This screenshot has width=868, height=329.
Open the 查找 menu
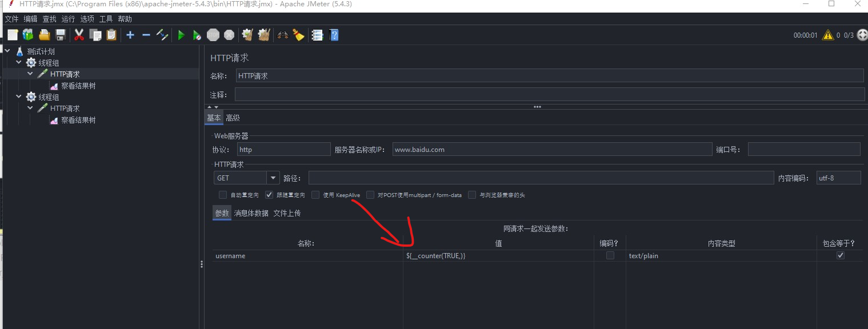click(50, 19)
